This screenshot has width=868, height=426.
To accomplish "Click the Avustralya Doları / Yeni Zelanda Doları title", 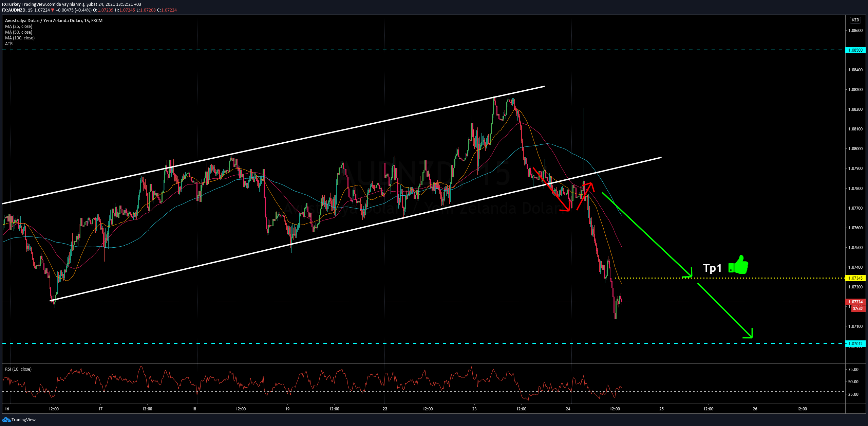I will 54,20.
